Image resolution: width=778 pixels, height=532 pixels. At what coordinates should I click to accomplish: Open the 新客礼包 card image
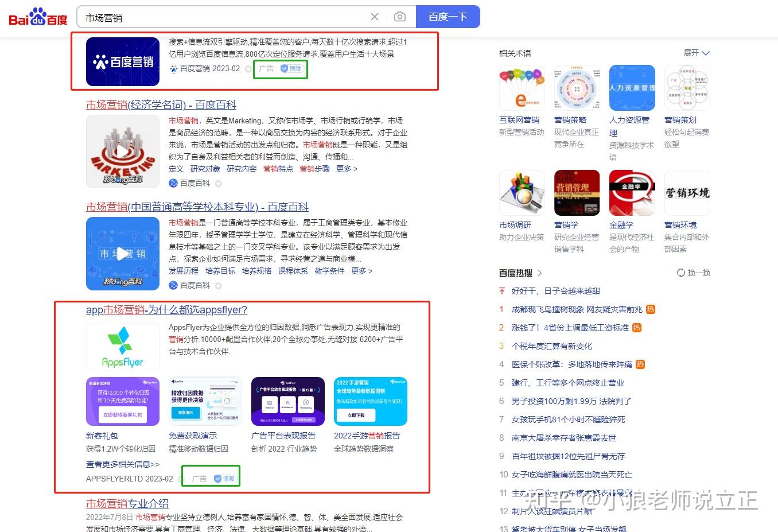(x=123, y=401)
